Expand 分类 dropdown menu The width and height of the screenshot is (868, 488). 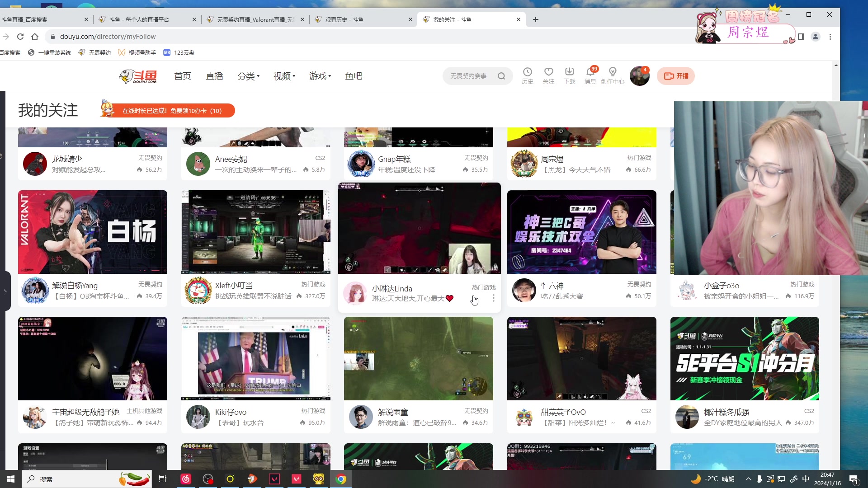[x=248, y=76]
